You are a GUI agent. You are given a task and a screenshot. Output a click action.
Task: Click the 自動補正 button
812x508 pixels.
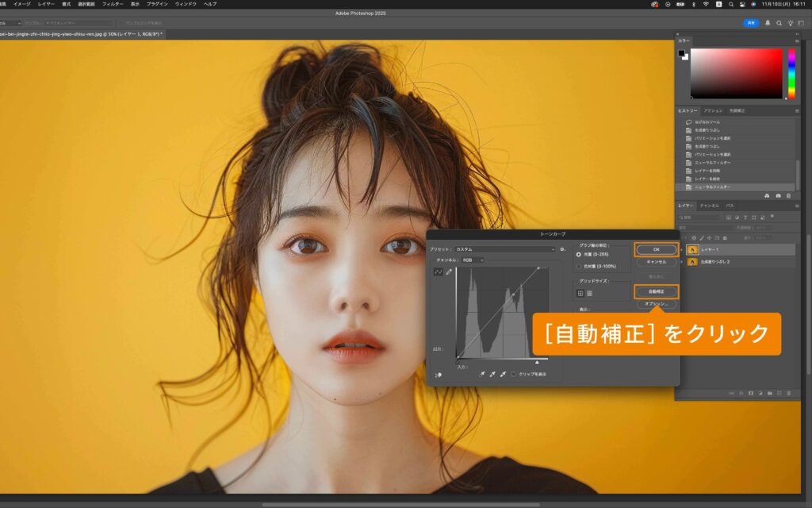(656, 291)
